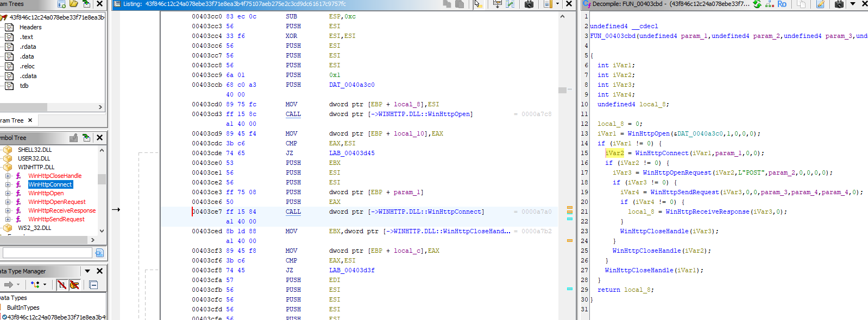Click navigate-to-selection icon in Program Trees header
The image size is (868, 320).
(x=86, y=4)
